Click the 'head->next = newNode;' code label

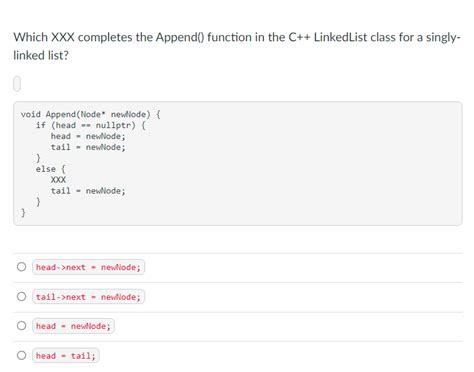click(x=88, y=267)
